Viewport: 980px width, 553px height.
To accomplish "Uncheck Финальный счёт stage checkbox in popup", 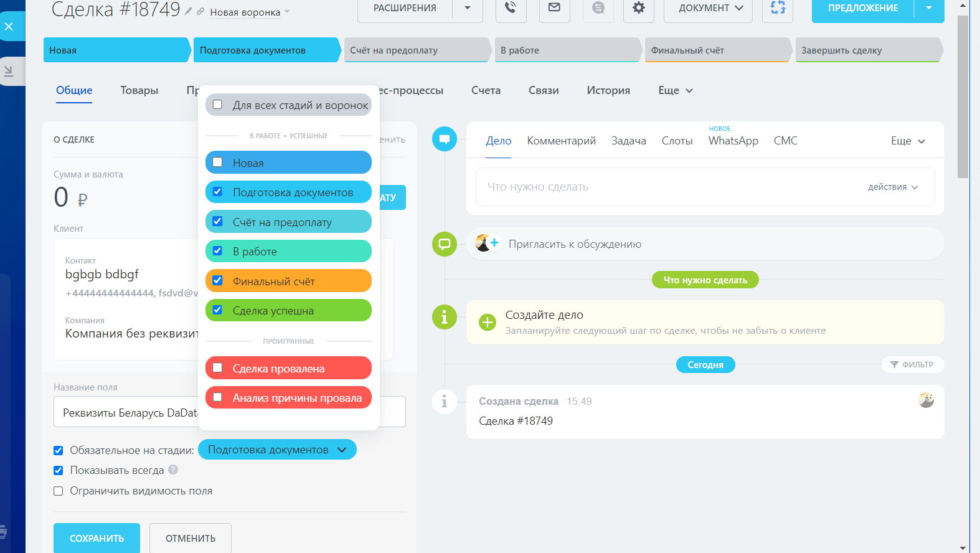I will click(x=217, y=281).
